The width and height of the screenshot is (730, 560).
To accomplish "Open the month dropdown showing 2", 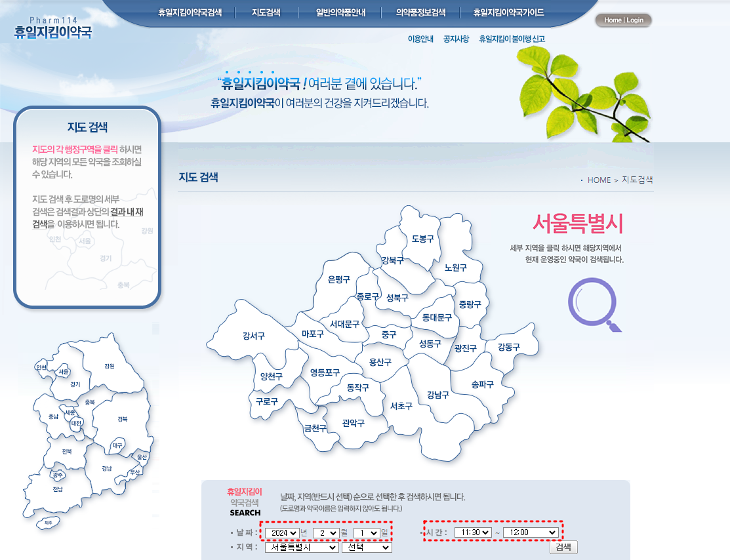I will (x=325, y=532).
